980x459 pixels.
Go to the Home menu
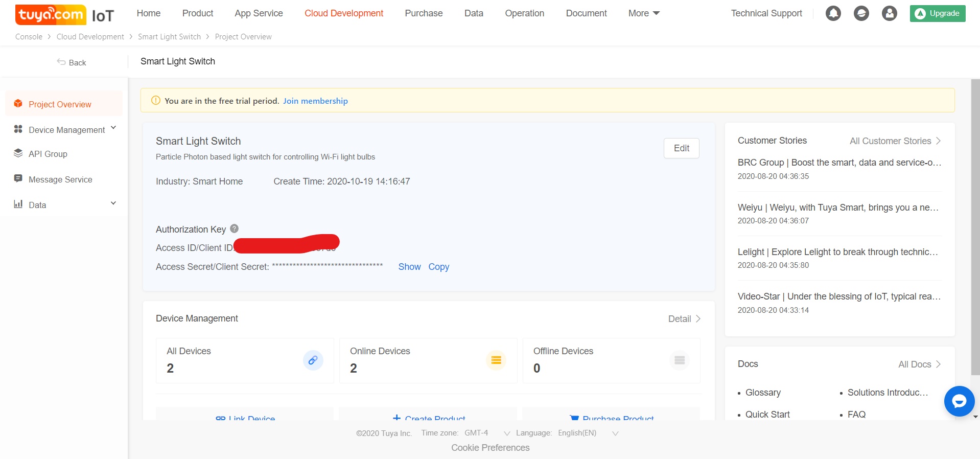(x=149, y=13)
